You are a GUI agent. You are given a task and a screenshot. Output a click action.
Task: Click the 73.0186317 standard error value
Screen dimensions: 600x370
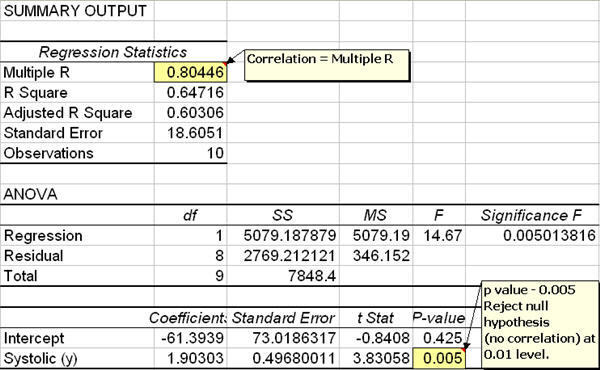(283, 338)
